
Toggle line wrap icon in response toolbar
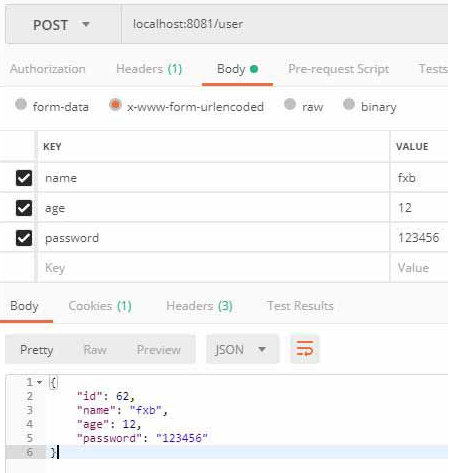[x=305, y=349]
